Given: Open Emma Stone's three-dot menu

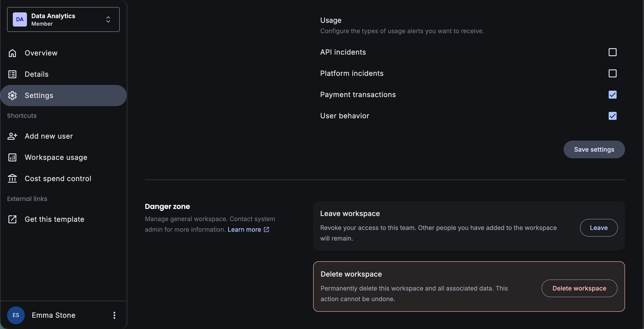Looking at the screenshot, I should (x=114, y=315).
